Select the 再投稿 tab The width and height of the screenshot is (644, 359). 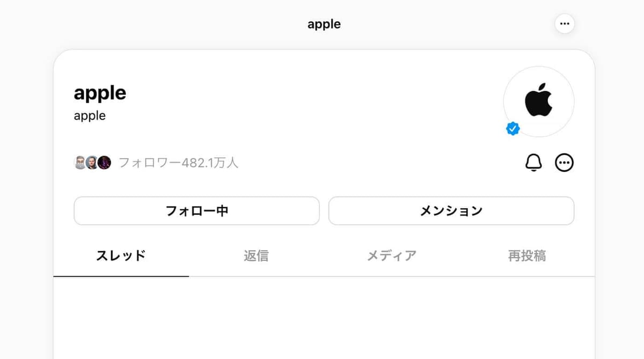(526, 256)
